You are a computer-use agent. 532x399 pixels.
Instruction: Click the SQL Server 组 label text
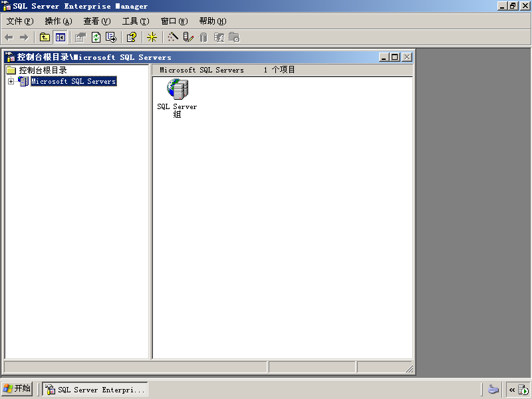click(x=177, y=110)
